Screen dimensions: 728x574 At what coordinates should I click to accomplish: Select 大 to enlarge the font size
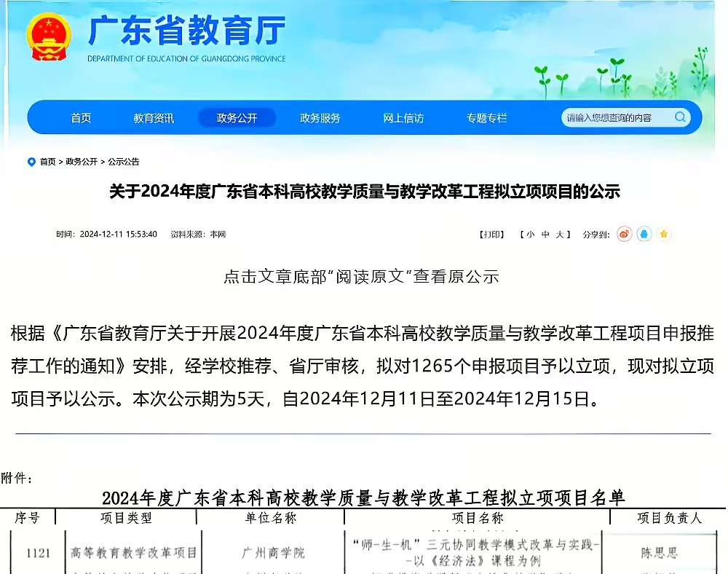pos(559,234)
